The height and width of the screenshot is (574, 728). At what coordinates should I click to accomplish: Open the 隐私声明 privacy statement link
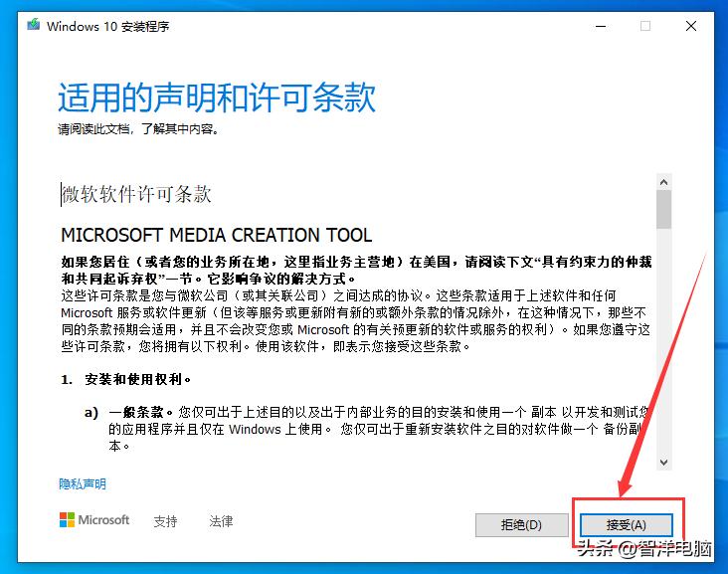pyautogui.click(x=83, y=483)
